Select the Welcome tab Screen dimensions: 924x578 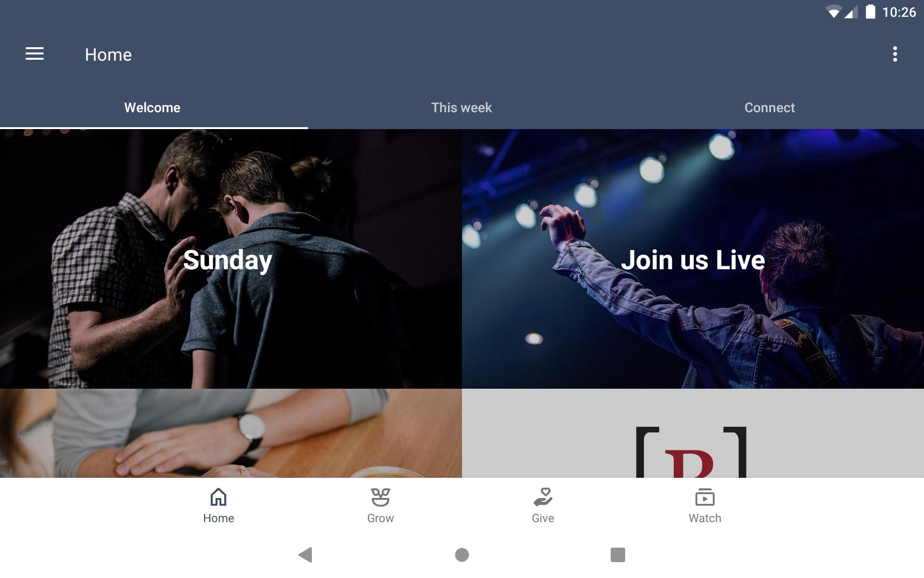[153, 107]
